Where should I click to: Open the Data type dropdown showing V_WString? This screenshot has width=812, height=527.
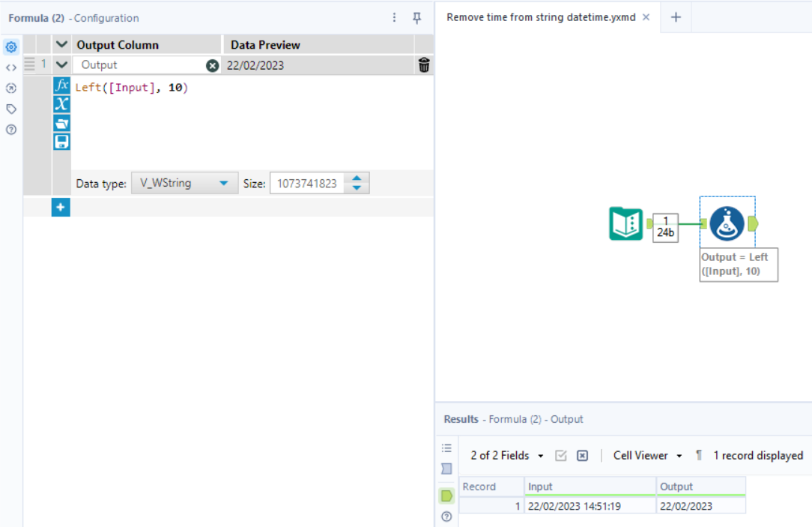(x=184, y=182)
